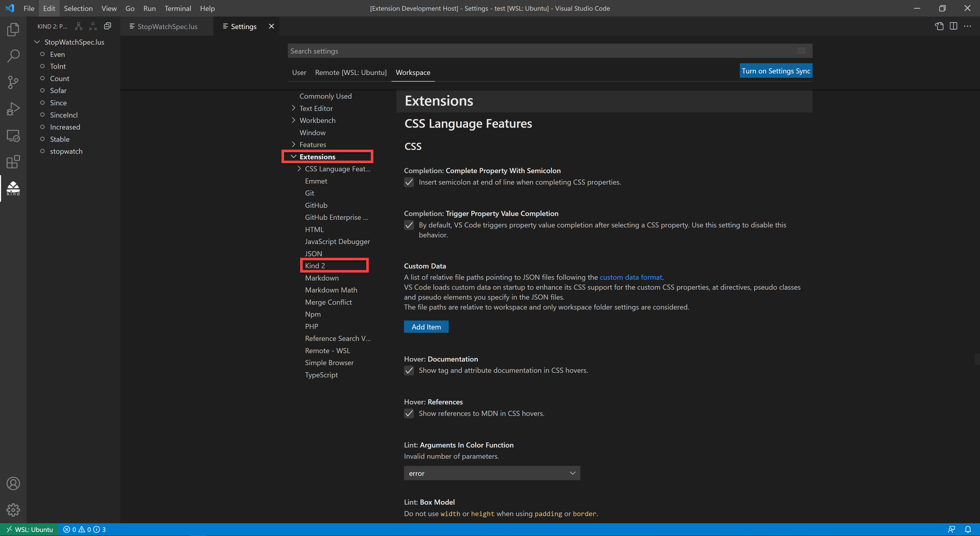Click Turn on Settings Sync button
The width and height of the screenshot is (980, 536).
776,71
